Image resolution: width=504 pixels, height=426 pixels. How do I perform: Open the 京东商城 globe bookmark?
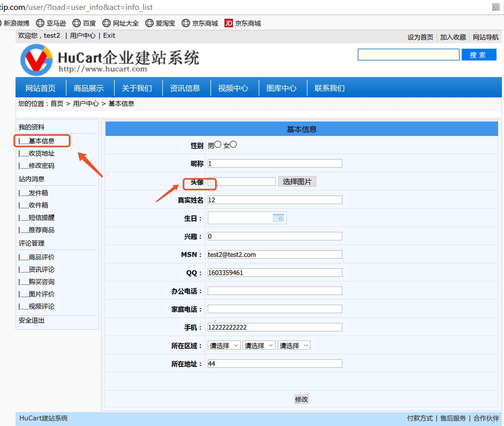(x=200, y=23)
